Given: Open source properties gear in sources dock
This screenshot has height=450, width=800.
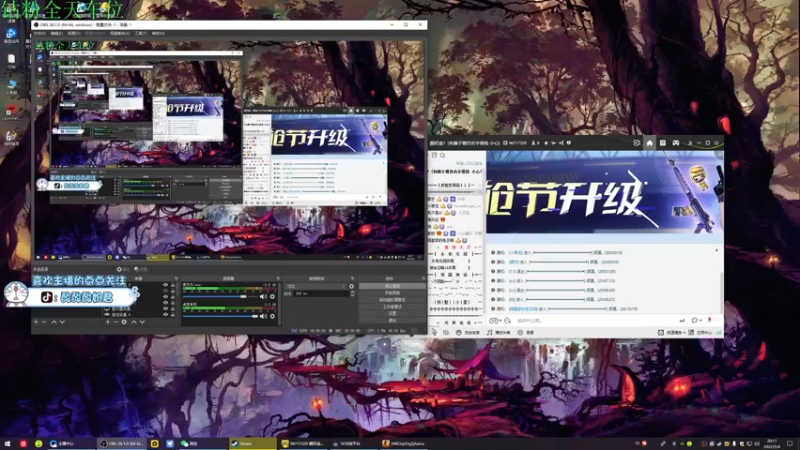Looking at the screenshot, I should [124, 322].
